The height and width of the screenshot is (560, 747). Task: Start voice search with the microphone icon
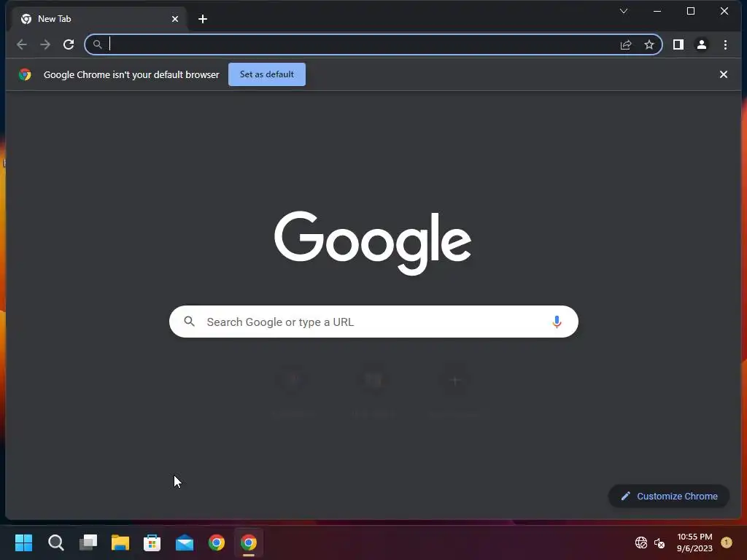pos(557,322)
